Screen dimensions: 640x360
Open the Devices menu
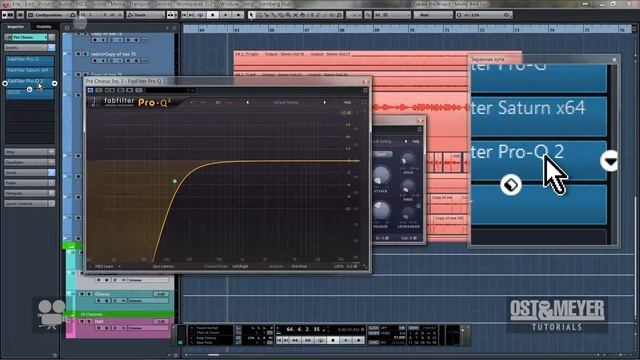coord(163,4)
